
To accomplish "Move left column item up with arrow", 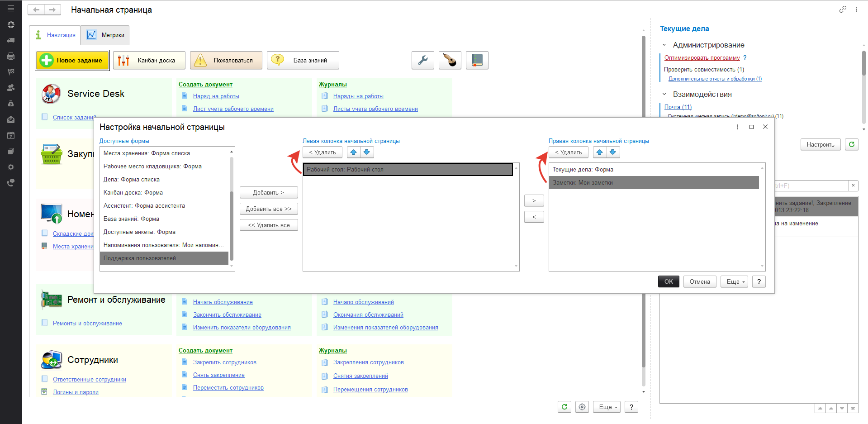I will coord(354,152).
